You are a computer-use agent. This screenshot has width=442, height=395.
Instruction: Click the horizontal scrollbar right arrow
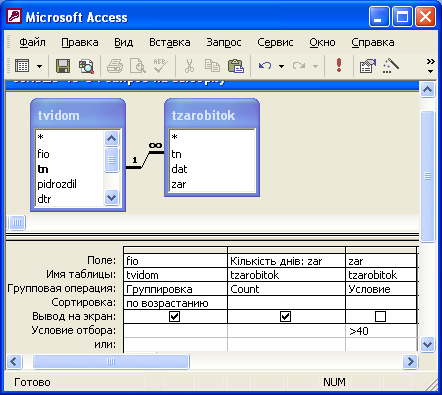click(x=410, y=361)
